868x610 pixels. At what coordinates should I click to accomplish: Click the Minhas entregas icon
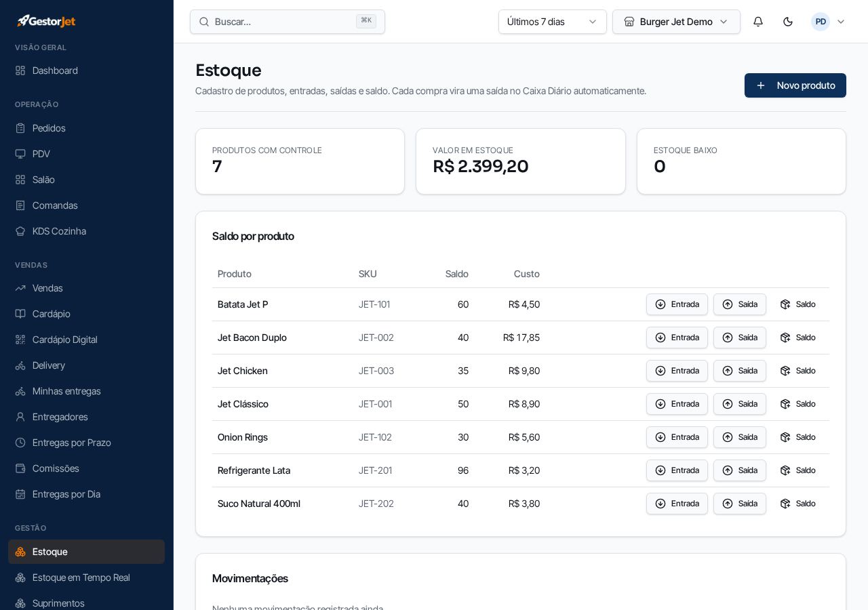(20, 391)
